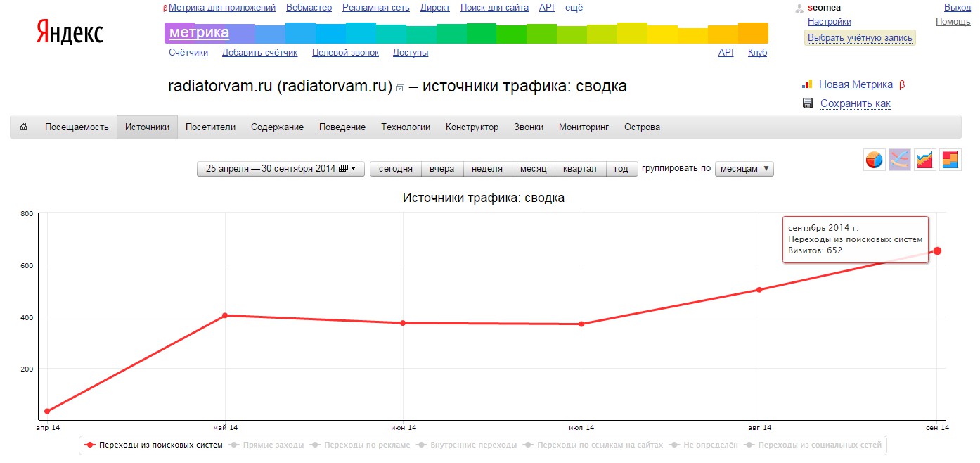980x463 pixels.
Task: Click the Yandex logo
Action: tap(70, 33)
